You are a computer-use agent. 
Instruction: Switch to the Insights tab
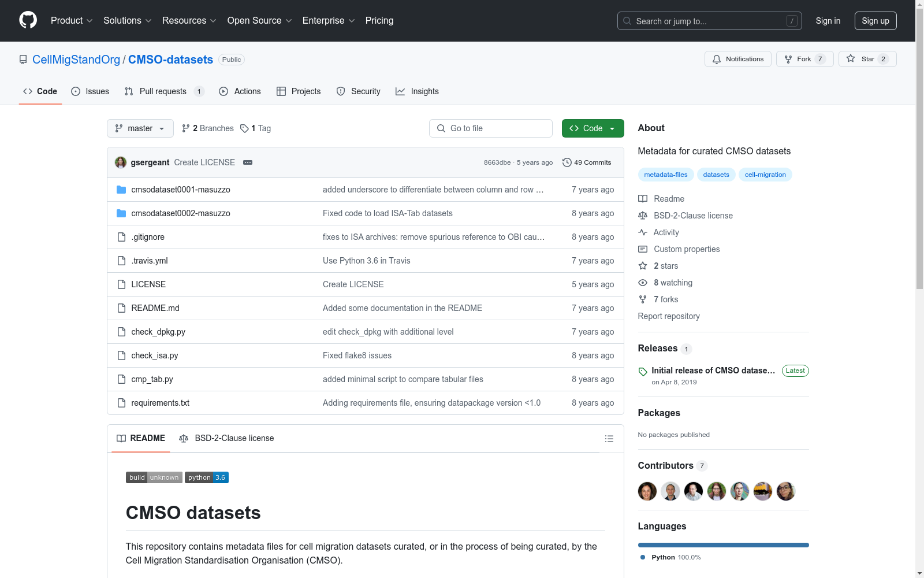point(417,91)
